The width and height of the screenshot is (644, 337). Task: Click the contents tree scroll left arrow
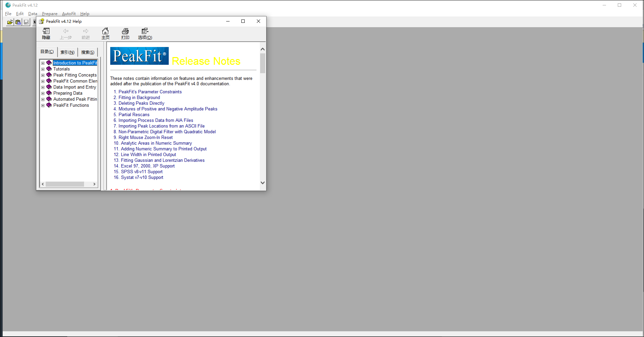click(x=43, y=184)
